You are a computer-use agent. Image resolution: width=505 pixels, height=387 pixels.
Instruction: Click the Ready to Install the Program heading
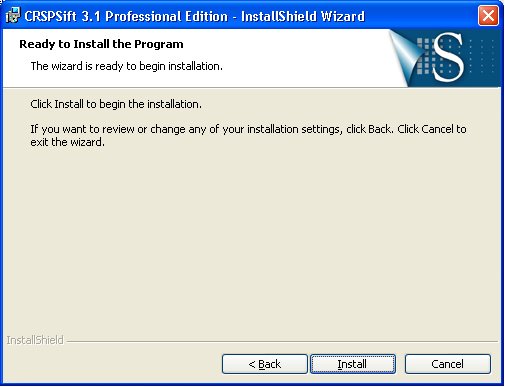[101, 44]
